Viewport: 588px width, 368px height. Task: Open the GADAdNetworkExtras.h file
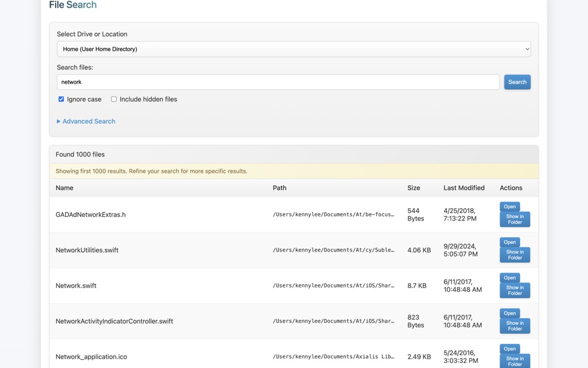509,207
